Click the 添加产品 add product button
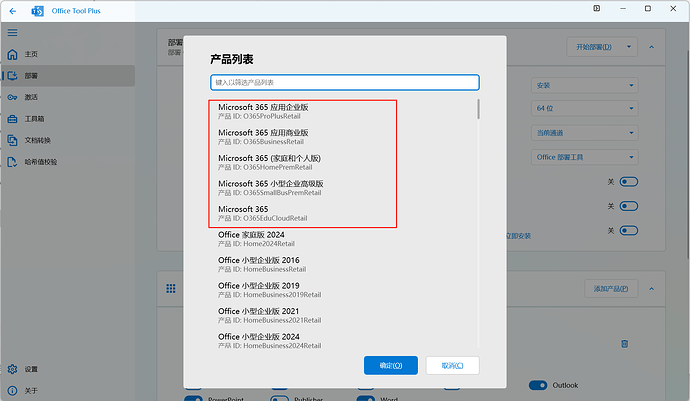 coord(611,289)
